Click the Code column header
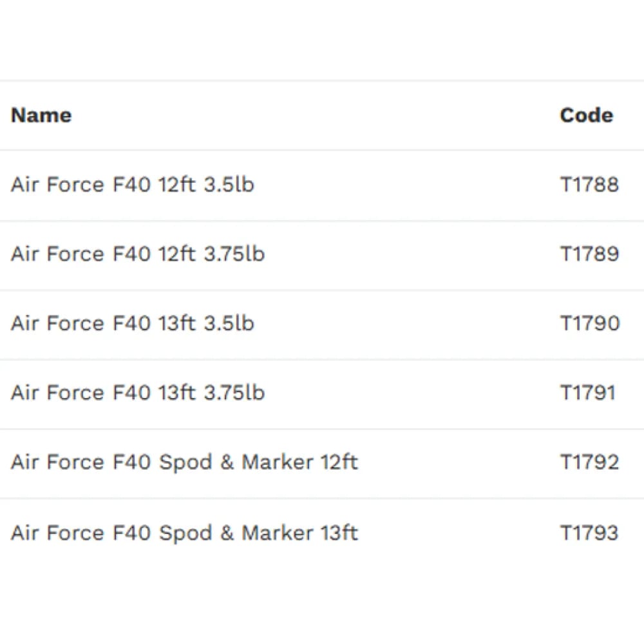The width and height of the screenshot is (644, 644). click(x=586, y=116)
